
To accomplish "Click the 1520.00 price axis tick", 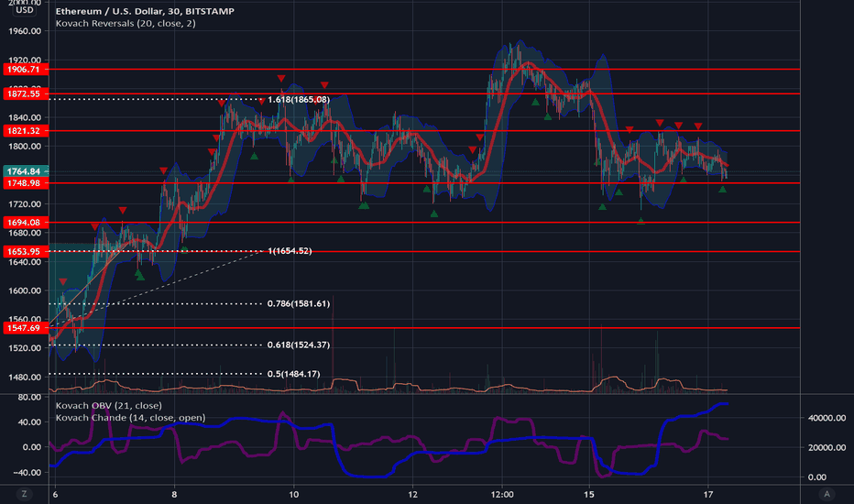I will (x=25, y=348).
